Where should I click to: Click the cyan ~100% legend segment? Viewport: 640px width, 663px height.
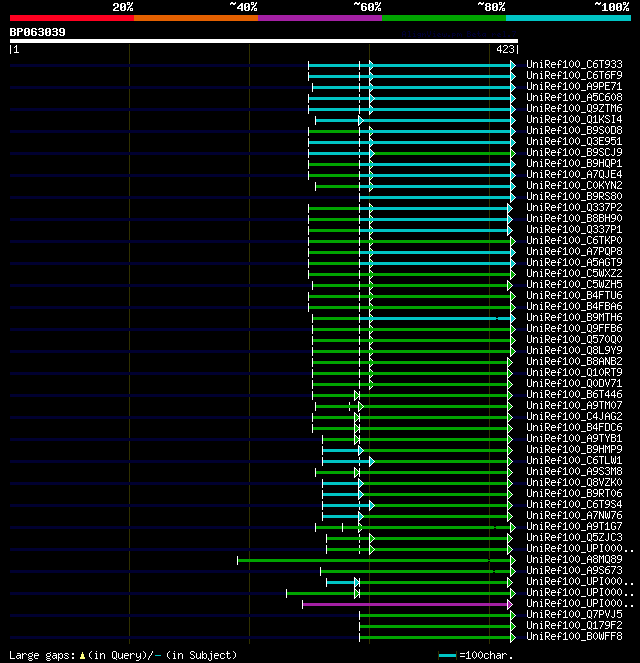coord(569,18)
